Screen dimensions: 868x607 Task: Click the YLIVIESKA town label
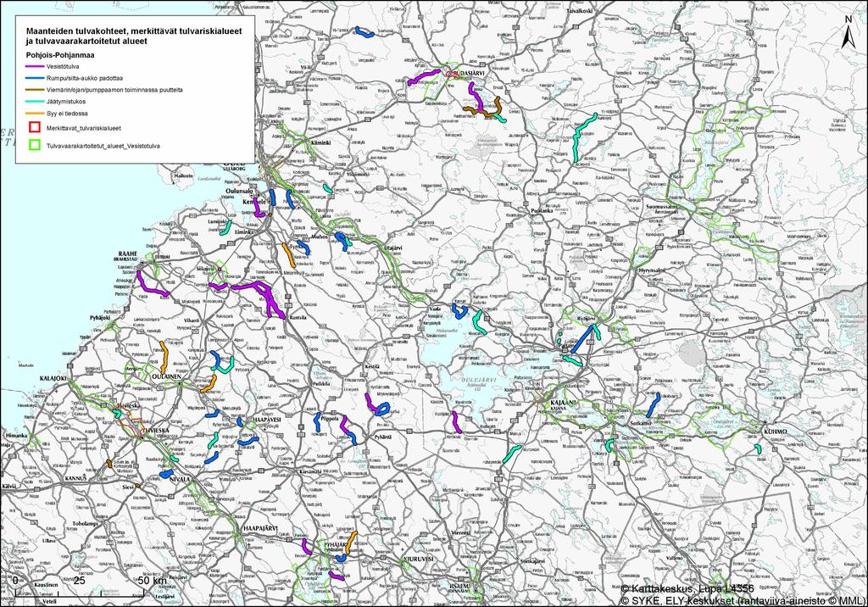(157, 430)
